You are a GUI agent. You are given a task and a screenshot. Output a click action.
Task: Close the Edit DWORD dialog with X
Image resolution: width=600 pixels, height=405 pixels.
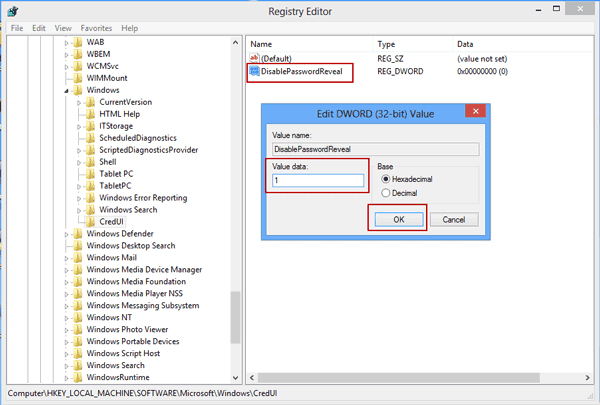coord(476,111)
